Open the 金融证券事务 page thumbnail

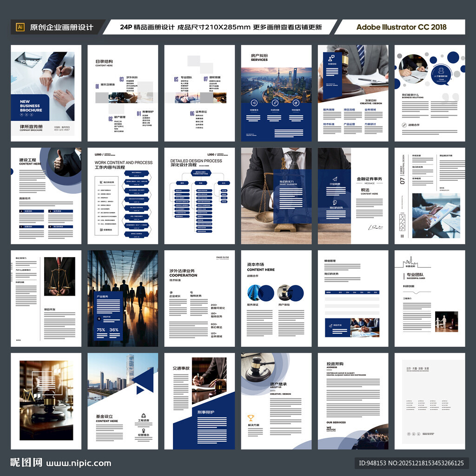click(x=353, y=196)
